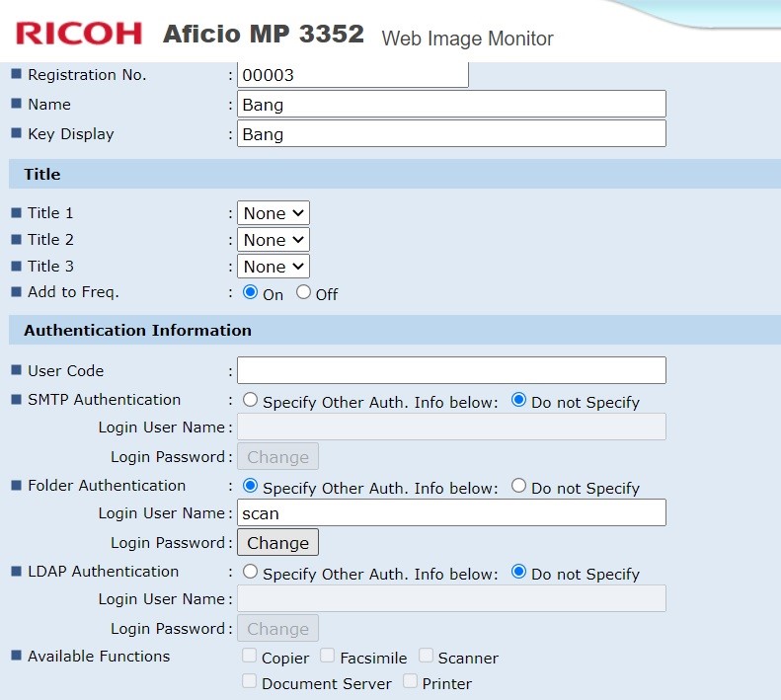The width and height of the screenshot is (781, 700).
Task: Tick the Scanner checkbox
Action: (x=426, y=656)
